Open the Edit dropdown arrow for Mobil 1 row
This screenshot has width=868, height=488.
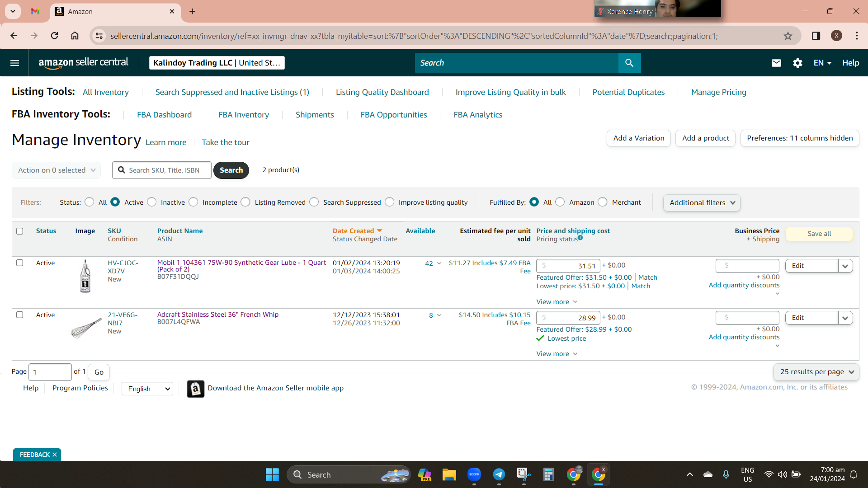[x=845, y=266]
